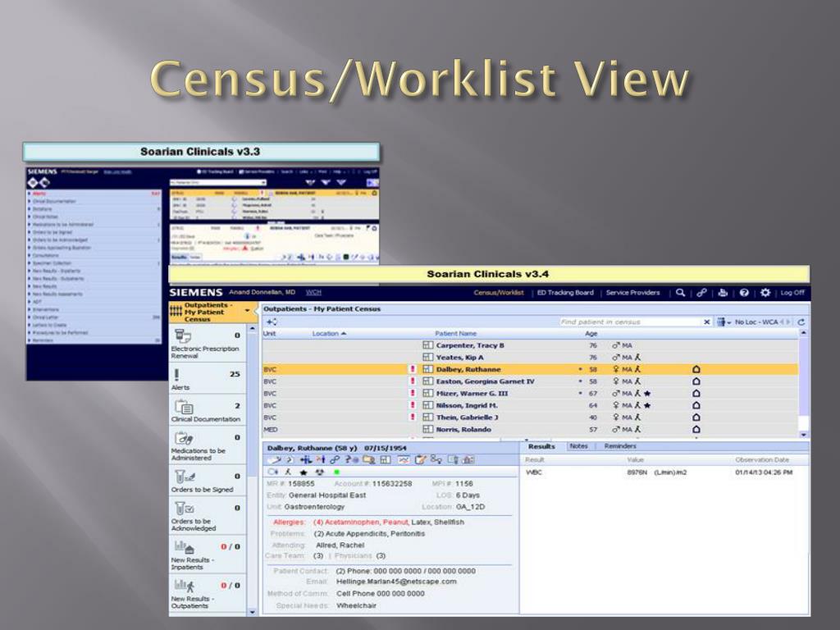Select patient Norris, Rolando
The width and height of the screenshot is (840, 630).
[x=463, y=430]
